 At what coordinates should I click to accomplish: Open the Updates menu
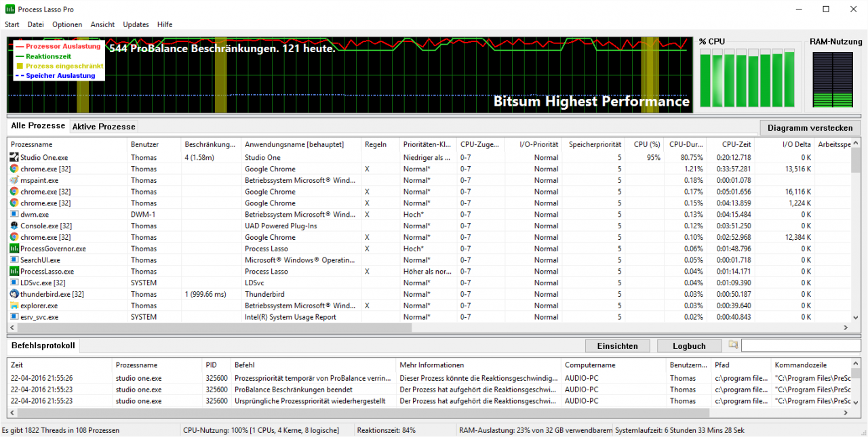click(136, 24)
